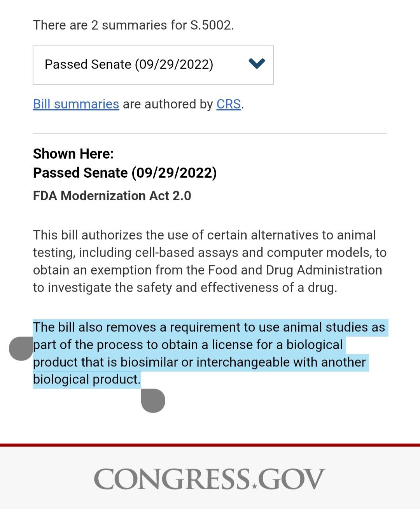Click bold Passed Senate heading below Shown Here
420x509 pixels.
point(124,173)
